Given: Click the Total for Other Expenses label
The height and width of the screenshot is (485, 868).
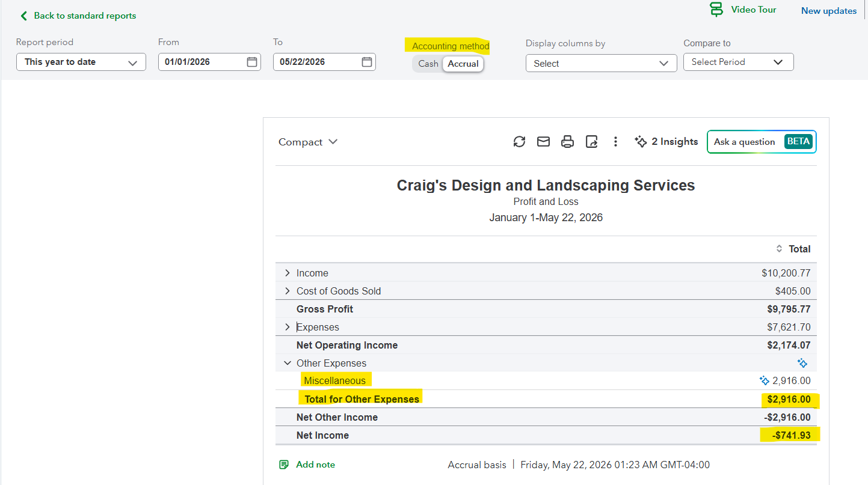Looking at the screenshot, I should point(362,399).
